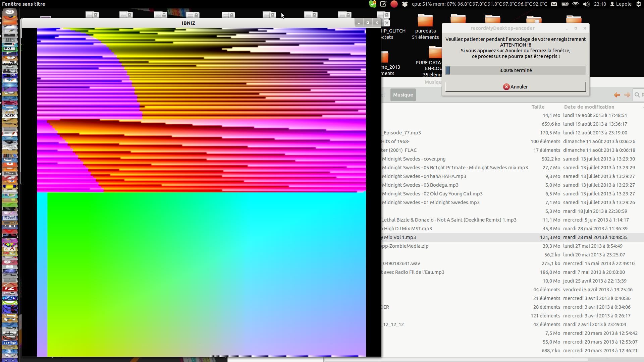The height and width of the screenshot is (362, 644).
Task: Go back with the orange left arrow
Action: 617,95
